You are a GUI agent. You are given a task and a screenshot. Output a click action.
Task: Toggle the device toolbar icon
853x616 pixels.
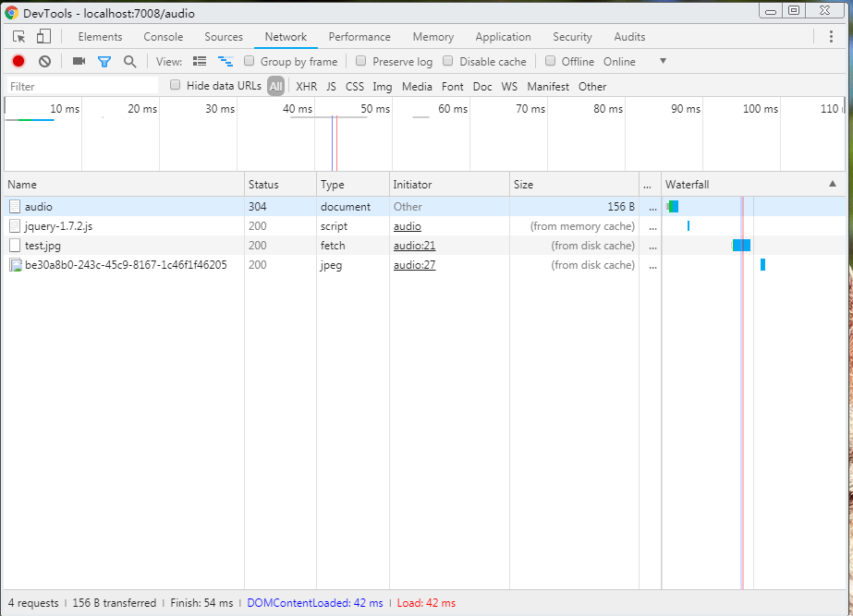[43, 36]
